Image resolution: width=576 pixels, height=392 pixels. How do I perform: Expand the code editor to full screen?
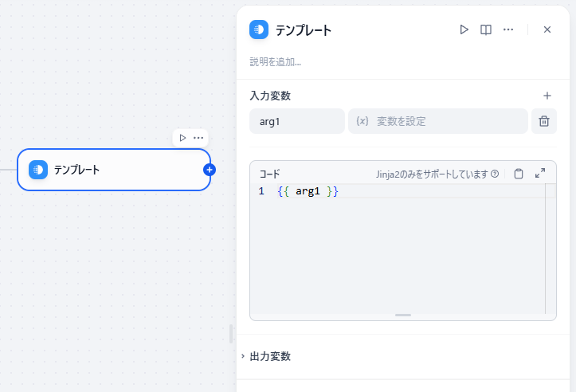tap(540, 173)
